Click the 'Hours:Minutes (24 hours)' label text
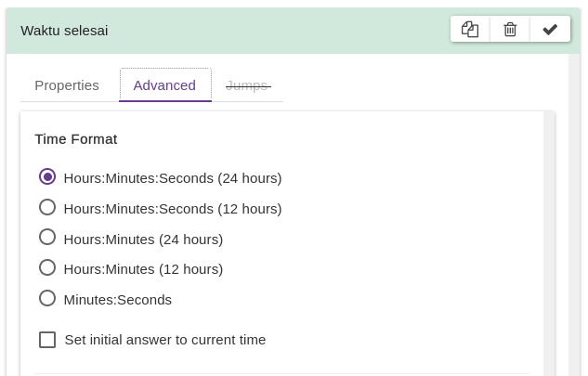This screenshot has width=588, height=376. coord(143,240)
